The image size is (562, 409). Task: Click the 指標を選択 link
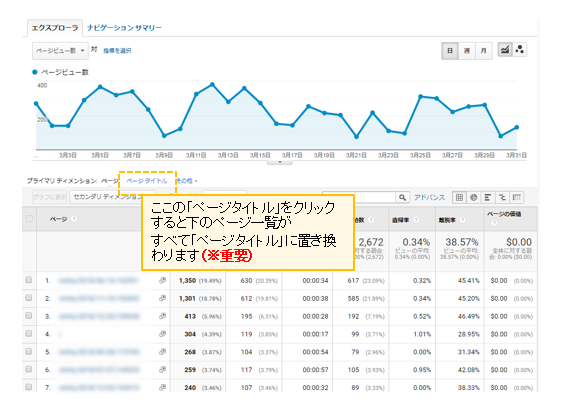[x=117, y=51]
